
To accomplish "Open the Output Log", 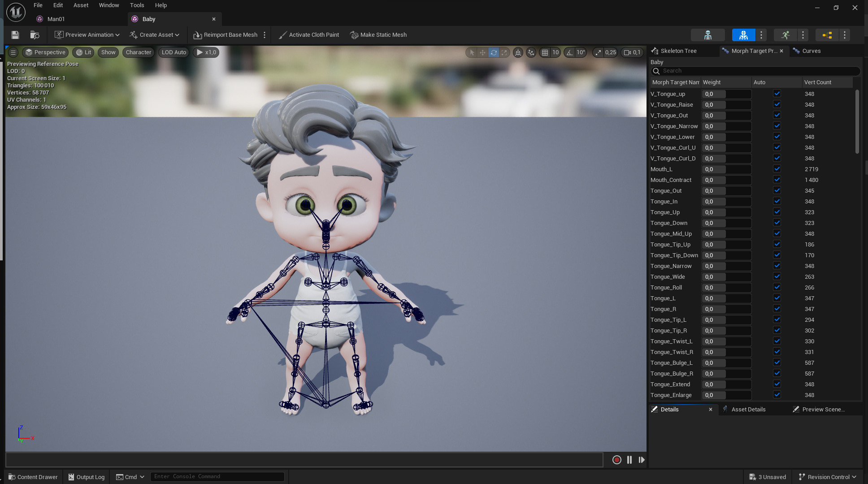I will point(86,477).
